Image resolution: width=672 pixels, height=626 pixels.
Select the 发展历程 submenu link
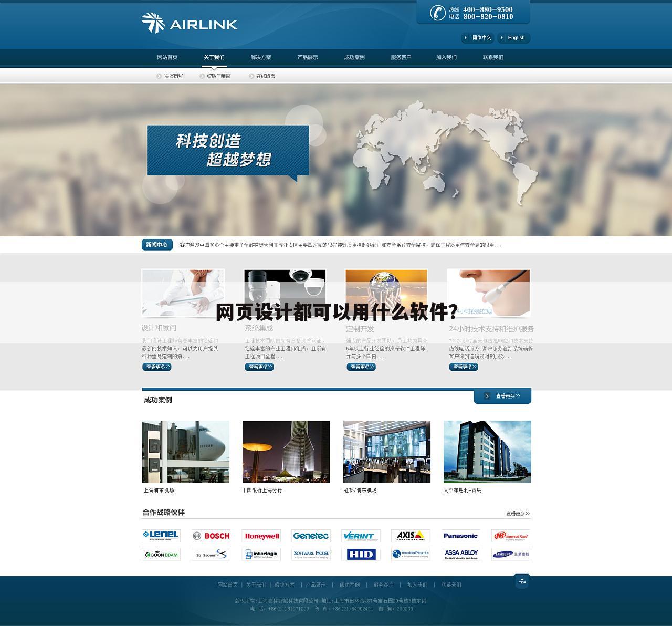[170, 76]
